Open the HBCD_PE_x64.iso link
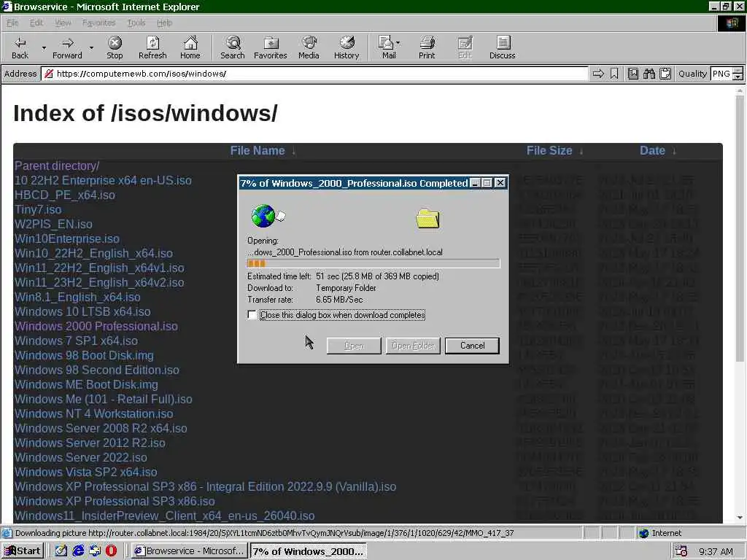The height and width of the screenshot is (560, 747). (64, 195)
